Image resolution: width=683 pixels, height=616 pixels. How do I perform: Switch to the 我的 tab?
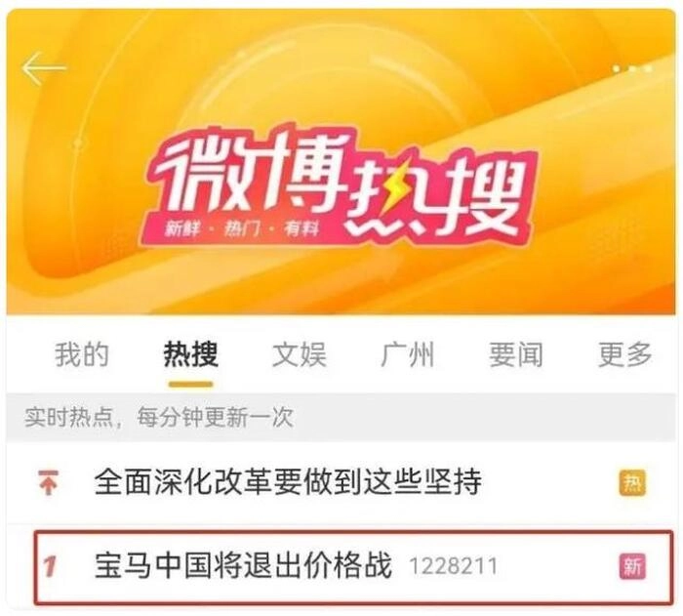click(81, 354)
